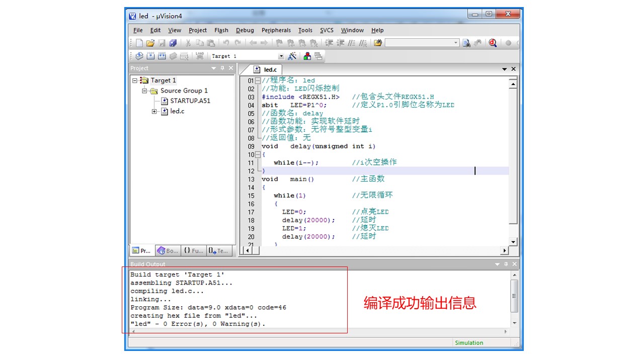Collapse the Source Group 1 node
The height and width of the screenshot is (362, 644).
point(144,91)
